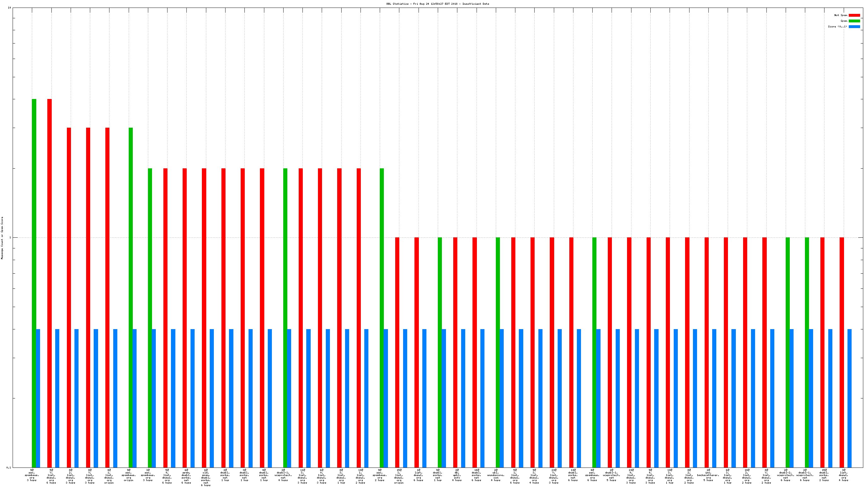
Task: Select the db.wpbl.info 4 hops label
Action: point(457,475)
